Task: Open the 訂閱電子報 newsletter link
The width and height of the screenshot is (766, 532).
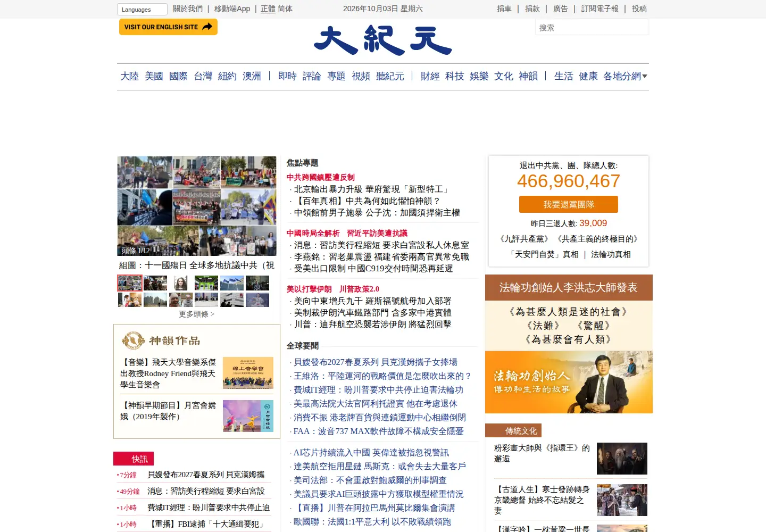Action: 600,9
